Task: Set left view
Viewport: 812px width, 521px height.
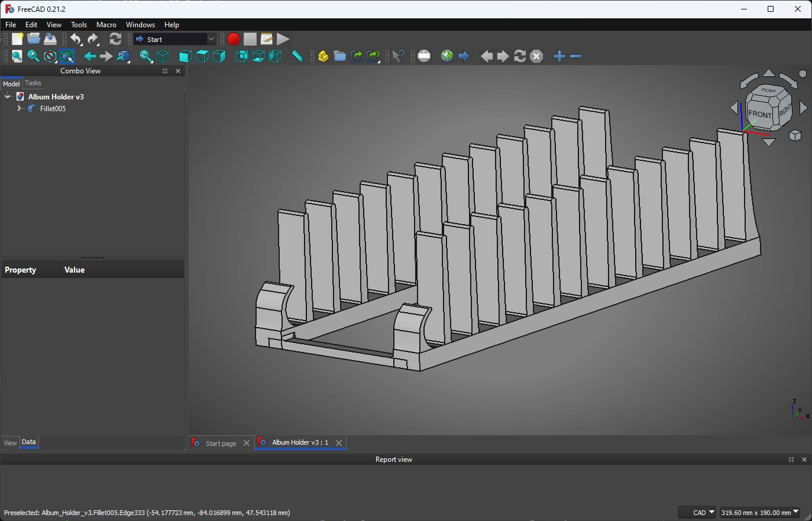Action: tap(275, 56)
